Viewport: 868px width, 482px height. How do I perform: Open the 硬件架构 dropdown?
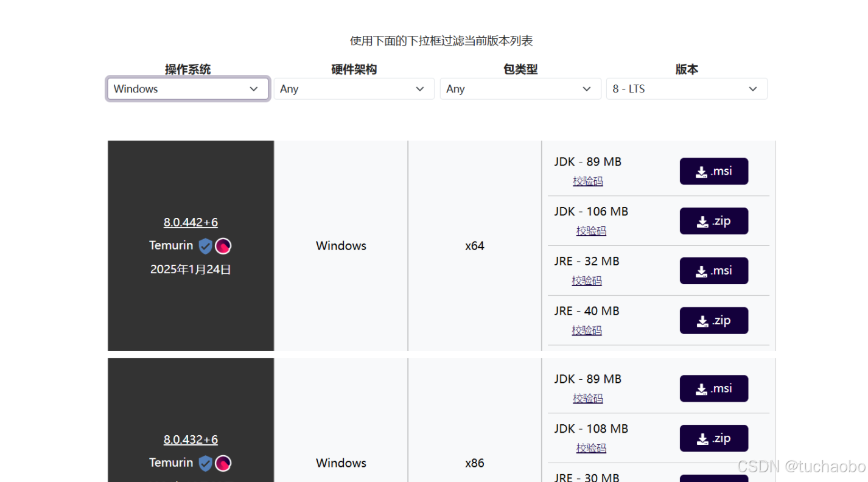[x=354, y=89]
